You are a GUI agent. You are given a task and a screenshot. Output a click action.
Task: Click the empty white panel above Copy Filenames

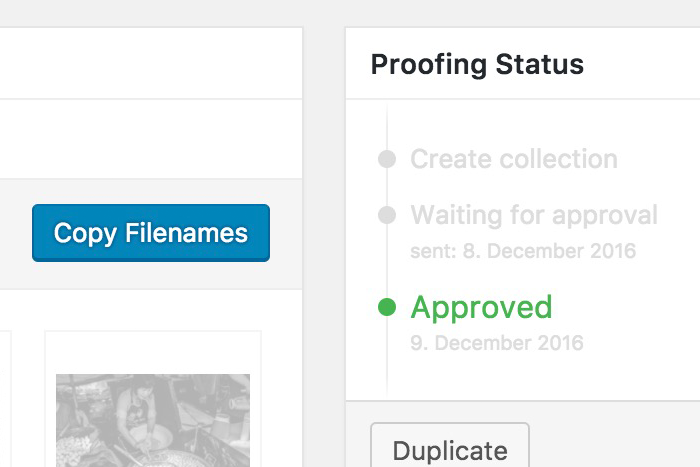pos(150,140)
